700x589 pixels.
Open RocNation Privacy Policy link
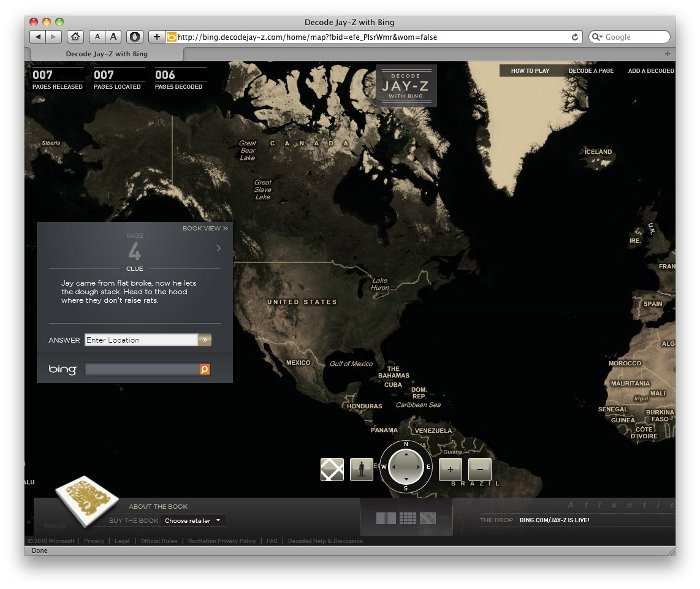(222, 541)
